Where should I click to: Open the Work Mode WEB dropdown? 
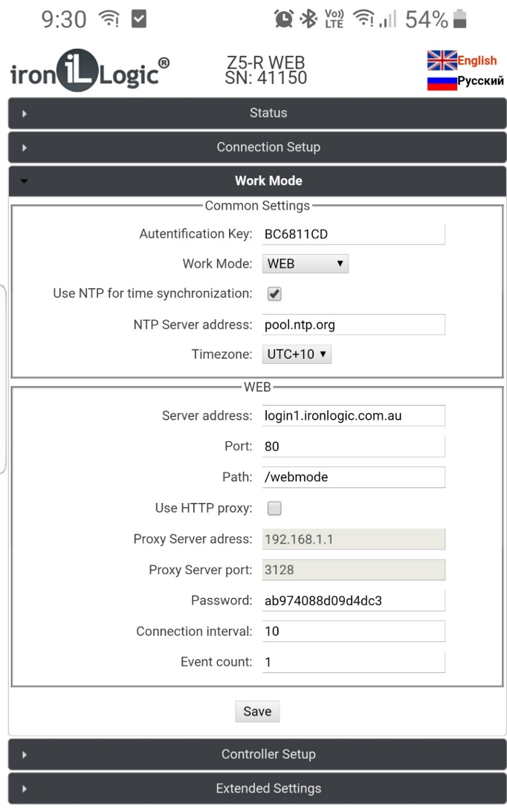coord(305,264)
